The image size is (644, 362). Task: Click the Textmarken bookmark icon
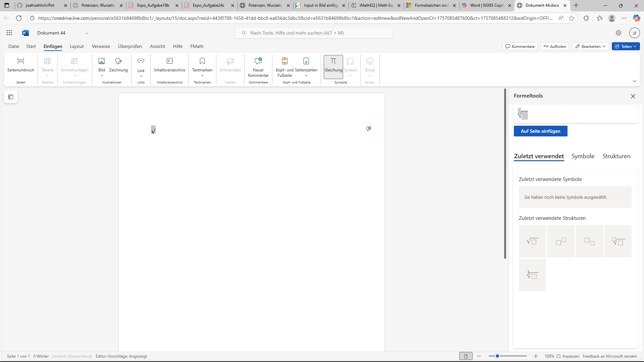pos(202,61)
